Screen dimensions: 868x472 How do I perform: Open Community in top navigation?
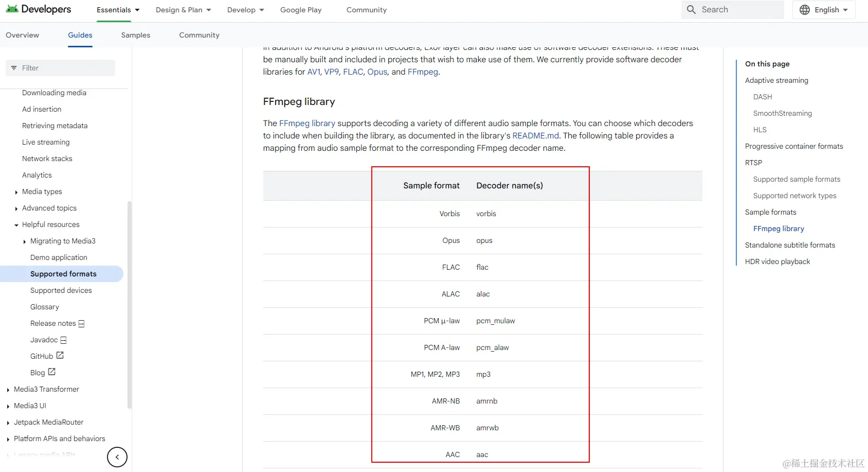pyautogui.click(x=367, y=10)
